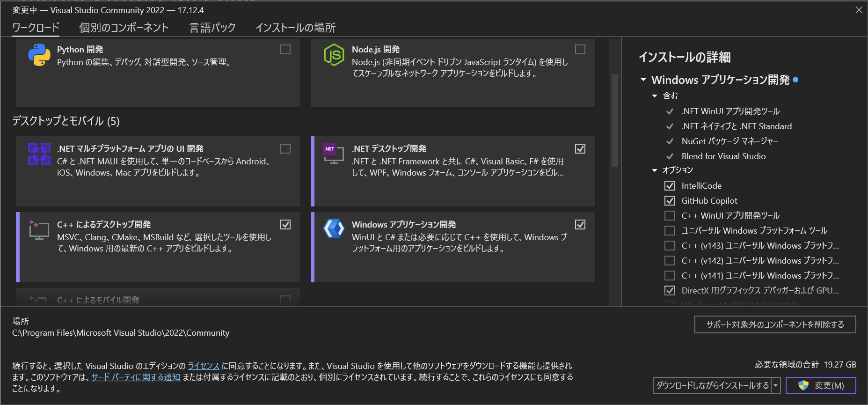This screenshot has height=405, width=868.
Task: Click the Python logo icon
Action: coord(39,55)
